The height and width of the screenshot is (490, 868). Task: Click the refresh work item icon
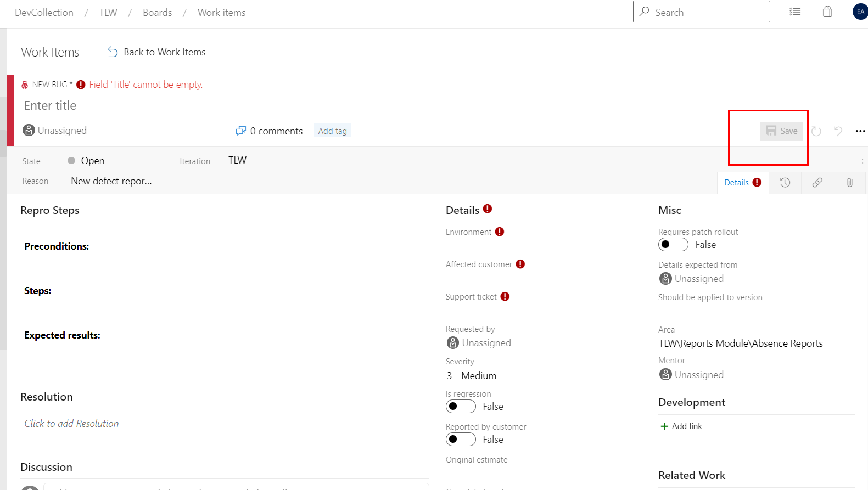[x=816, y=131]
